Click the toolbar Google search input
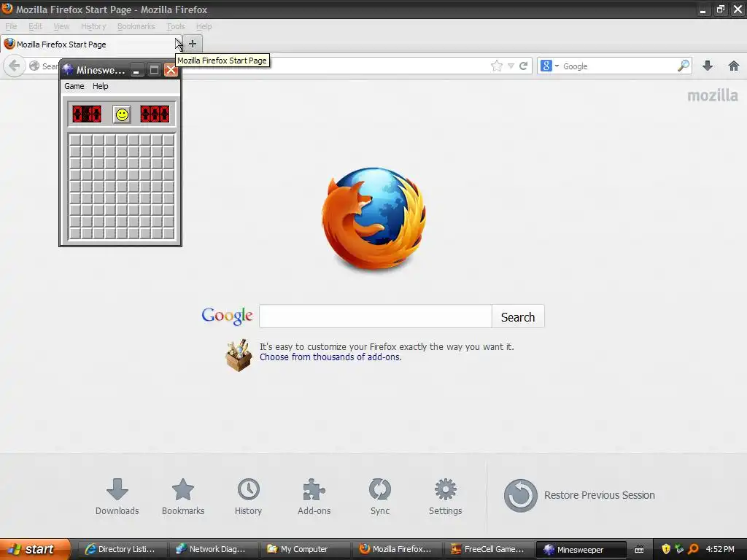This screenshot has height=560, width=747. click(x=619, y=66)
